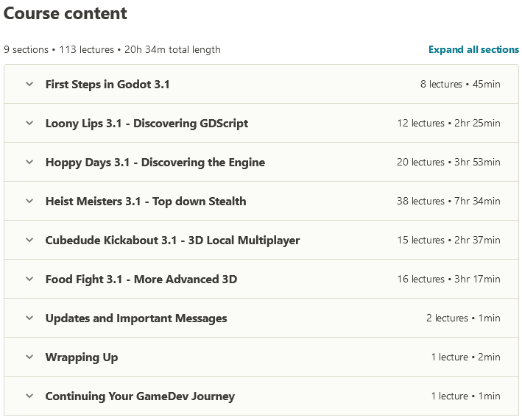Expand the Cubedude Kickabout 3.1 chevron
Image resolution: width=522 pixels, height=420 pixels.
click(29, 240)
